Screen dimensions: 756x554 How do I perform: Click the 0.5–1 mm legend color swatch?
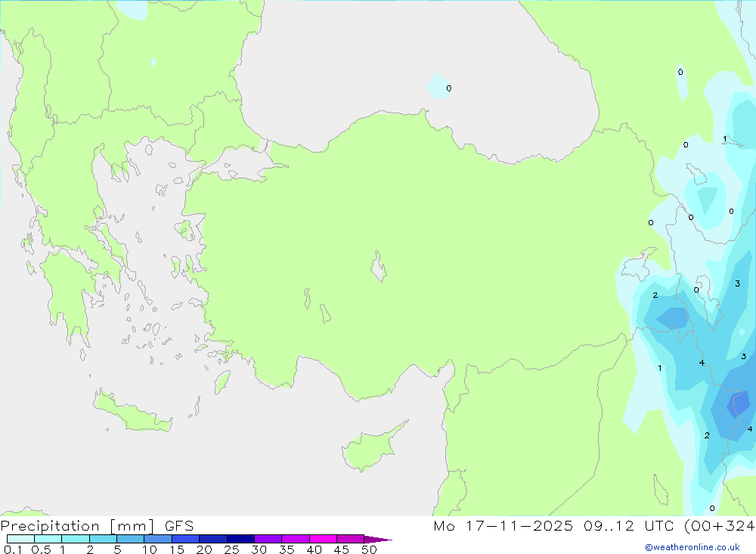click(48, 539)
